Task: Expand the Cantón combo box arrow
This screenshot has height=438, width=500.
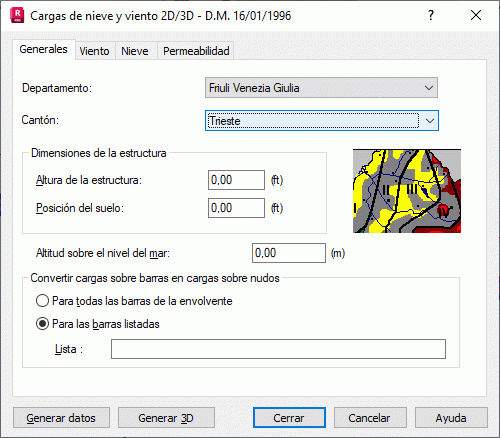Action: click(x=430, y=121)
